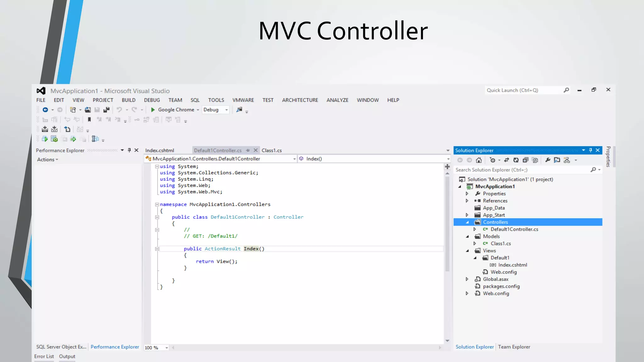644x362 pixels.
Task: Toggle pin on Default1Controller.cs tab
Action: tap(248, 151)
